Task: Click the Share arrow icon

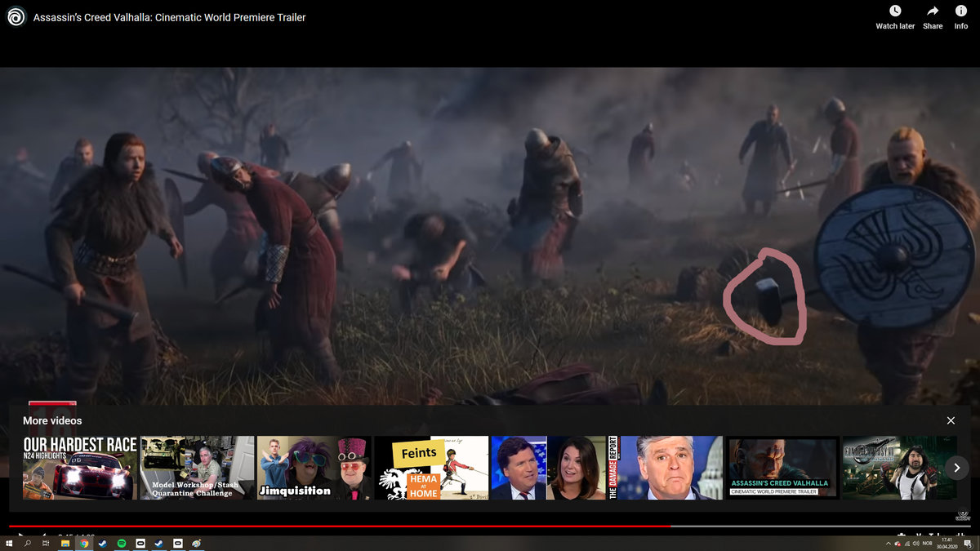Action: (x=933, y=11)
